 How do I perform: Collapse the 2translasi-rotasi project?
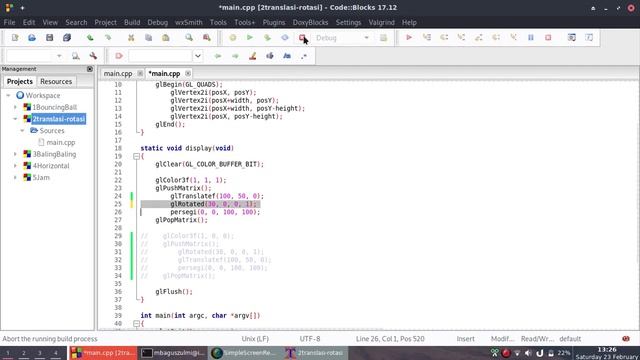click(16, 119)
